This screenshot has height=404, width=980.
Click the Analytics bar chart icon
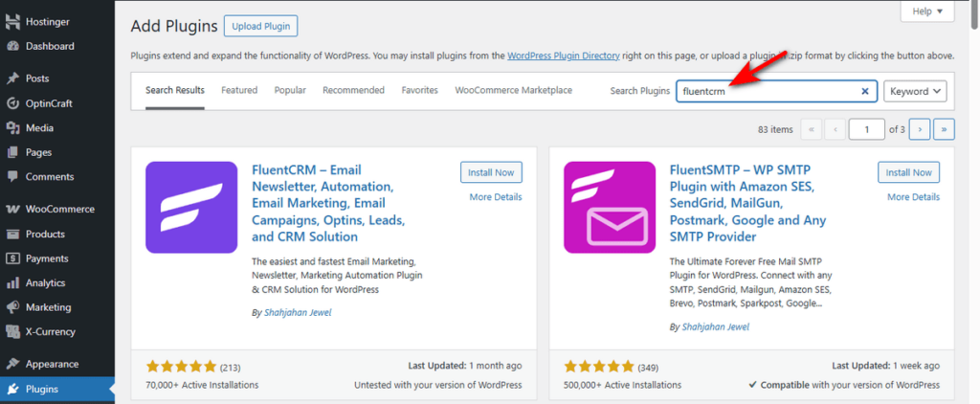pos(12,282)
